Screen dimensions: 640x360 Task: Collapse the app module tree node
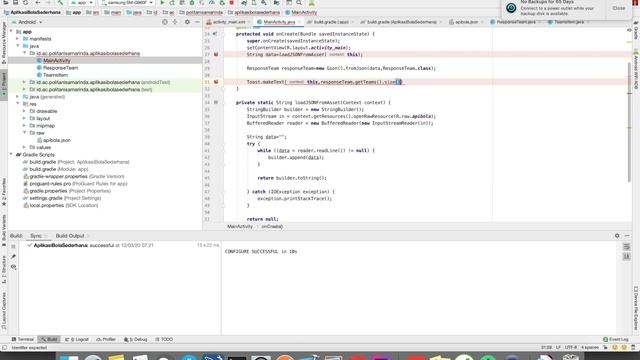coord(11,31)
